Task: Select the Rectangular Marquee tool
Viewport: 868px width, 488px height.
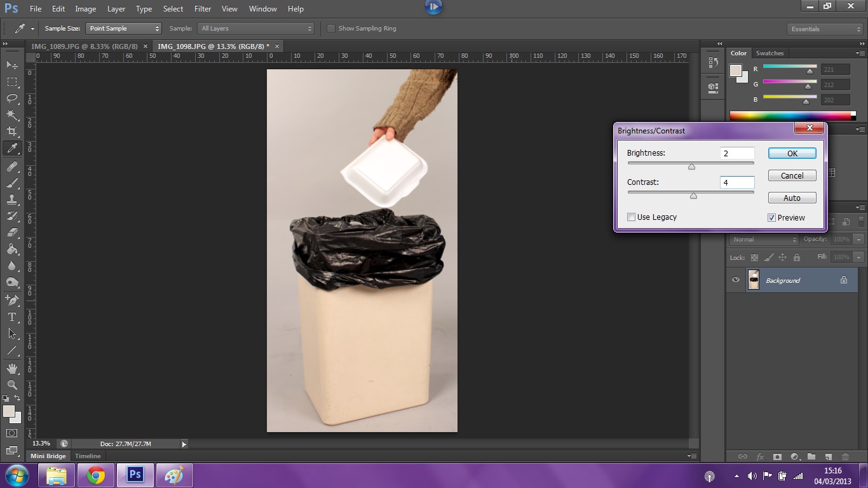Action: point(12,81)
